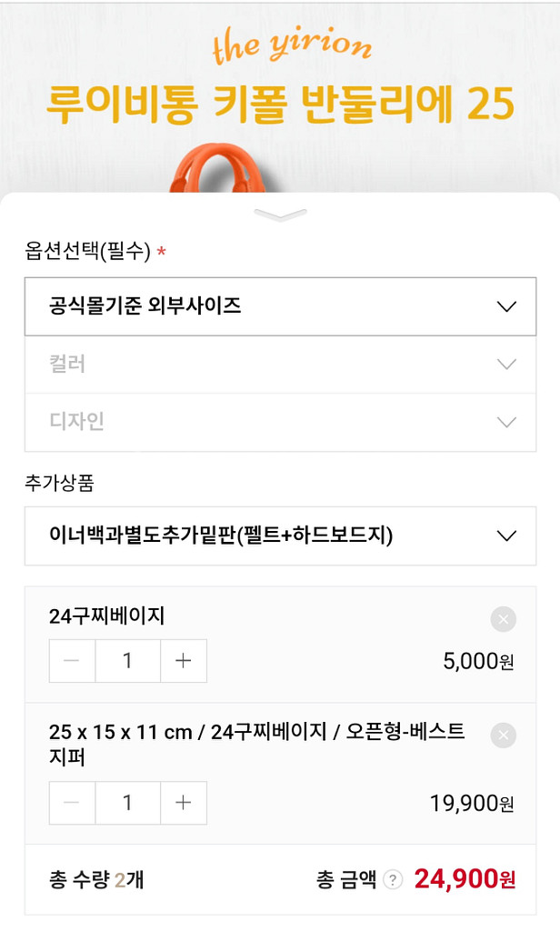Collapse the option sheet with top chevron
Screen dimensions: 560x931
click(x=280, y=215)
